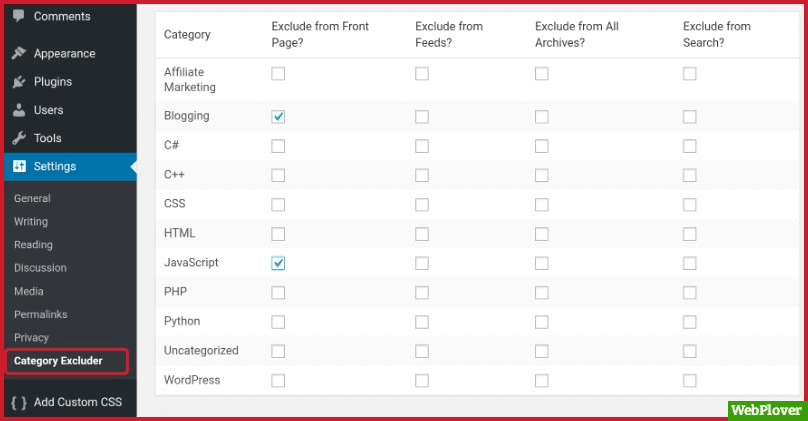Image resolution: width=808 pixels, height=421 pixels.
Task: Uncheck JavaScript exclude from Front Page
Action: pos(278,263)
